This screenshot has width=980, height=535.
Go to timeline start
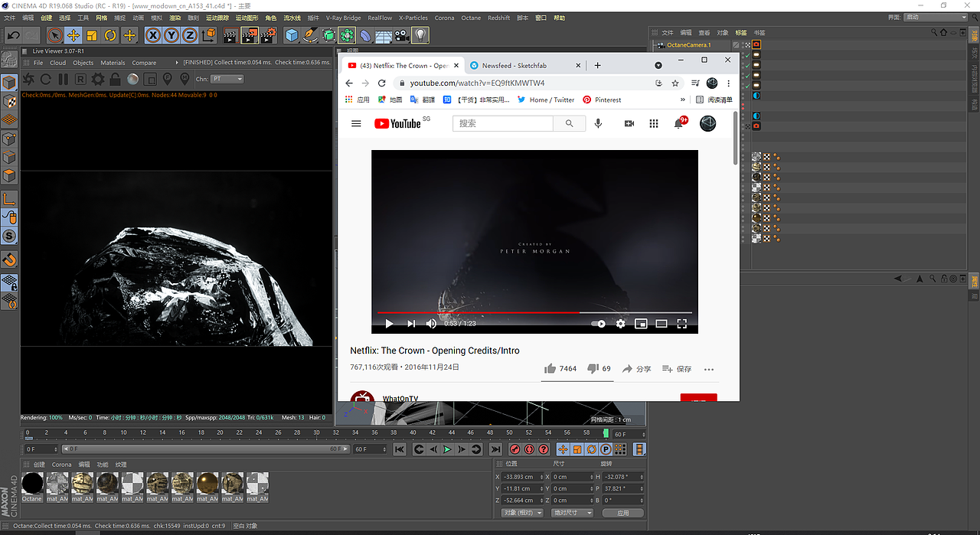click(x=400, y=449)
